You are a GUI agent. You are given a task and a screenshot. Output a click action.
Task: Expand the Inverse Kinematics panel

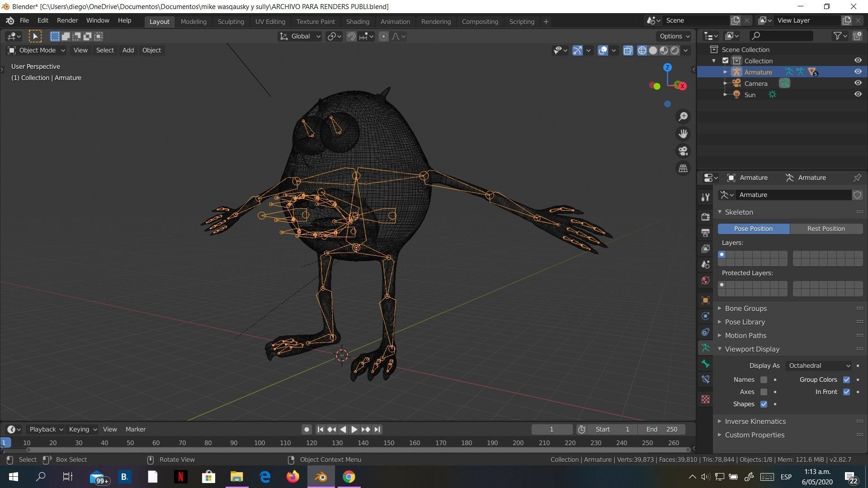[755, 422]
